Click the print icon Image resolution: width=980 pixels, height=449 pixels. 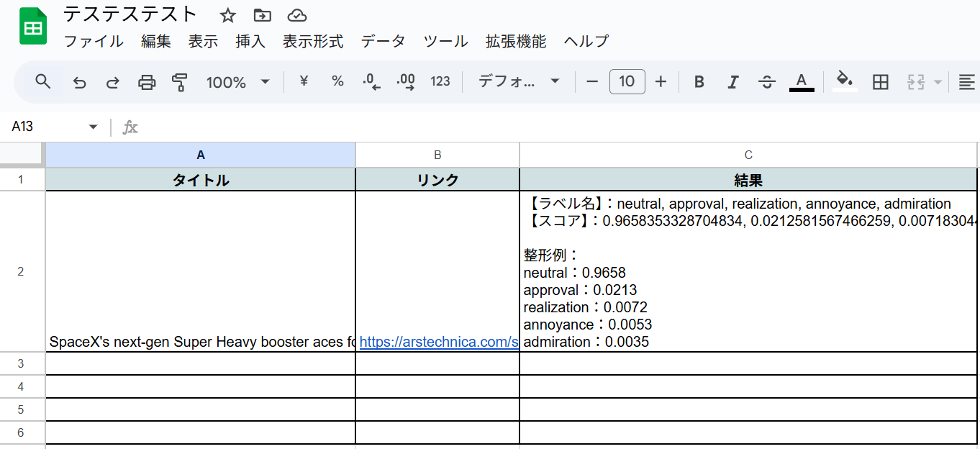(x=147, y=82)
